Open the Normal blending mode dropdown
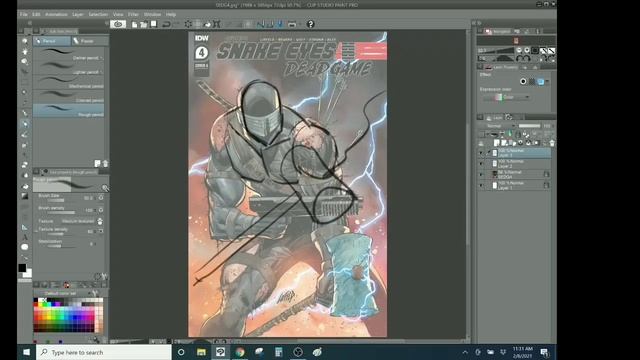 coord(499,126)
